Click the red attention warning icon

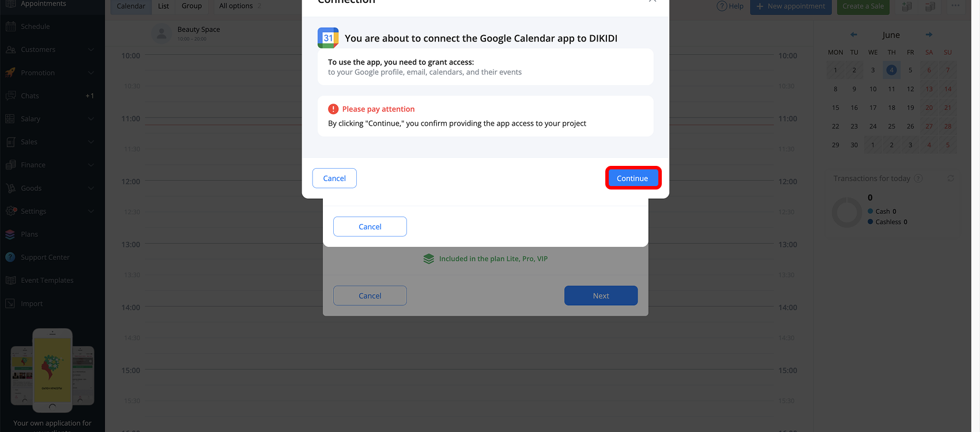coord(333,109)
